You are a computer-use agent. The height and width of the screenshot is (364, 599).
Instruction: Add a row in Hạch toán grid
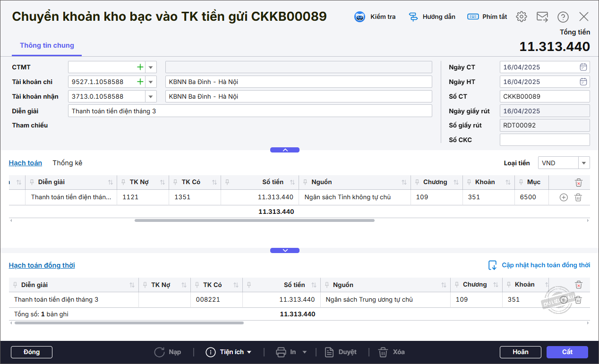point(563,197)
